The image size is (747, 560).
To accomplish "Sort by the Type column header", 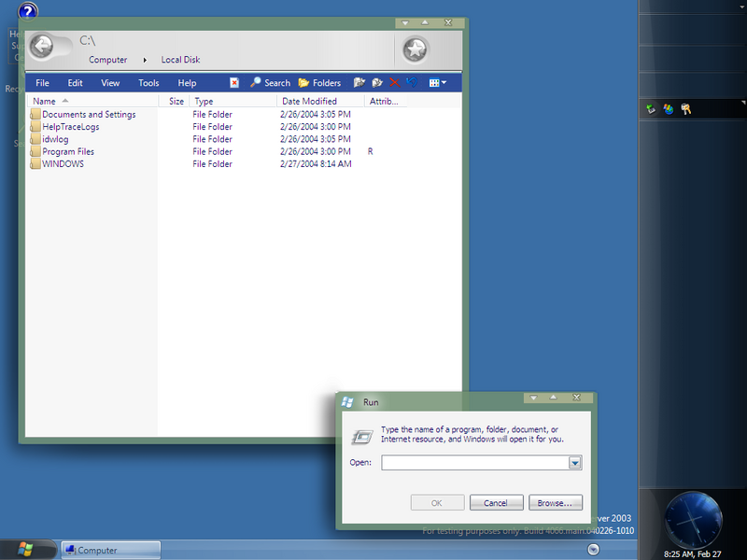I will click(x=233, y=101).
